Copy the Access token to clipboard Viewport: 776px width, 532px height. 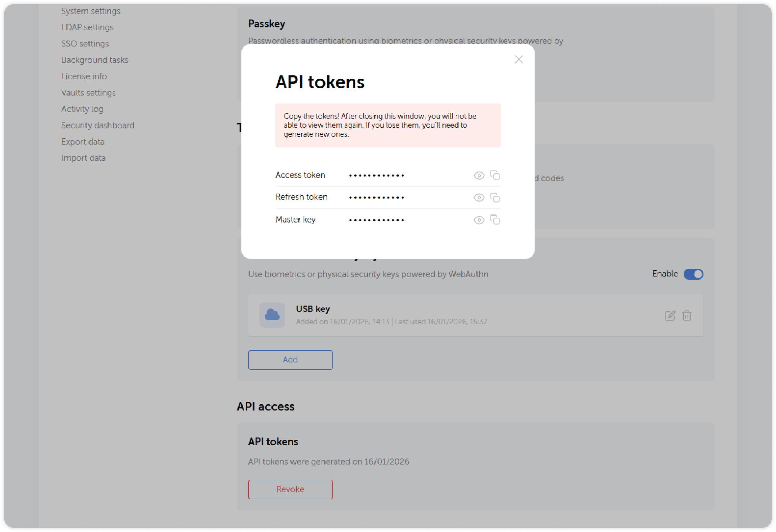click(x=495, y=175)
